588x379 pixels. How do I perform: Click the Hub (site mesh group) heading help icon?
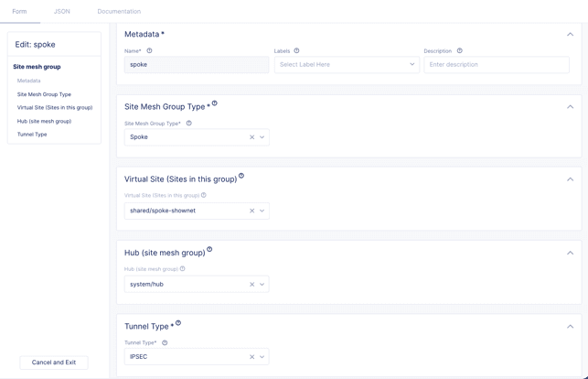point(209,249)
